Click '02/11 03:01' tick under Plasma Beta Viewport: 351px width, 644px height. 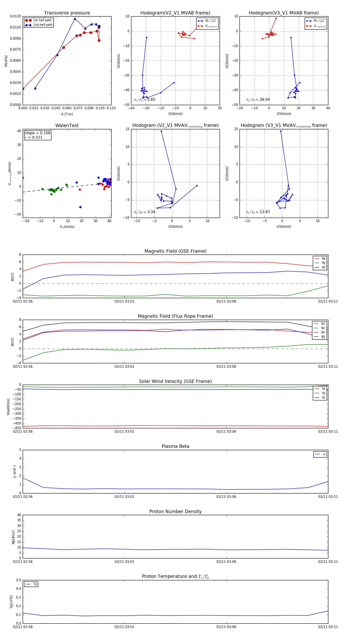tap(124, 497)
